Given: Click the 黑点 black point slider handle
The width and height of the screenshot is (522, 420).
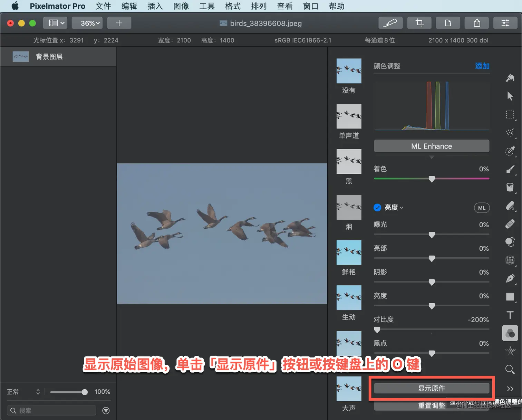Looking at the screenshot, I should pos(432,354).
